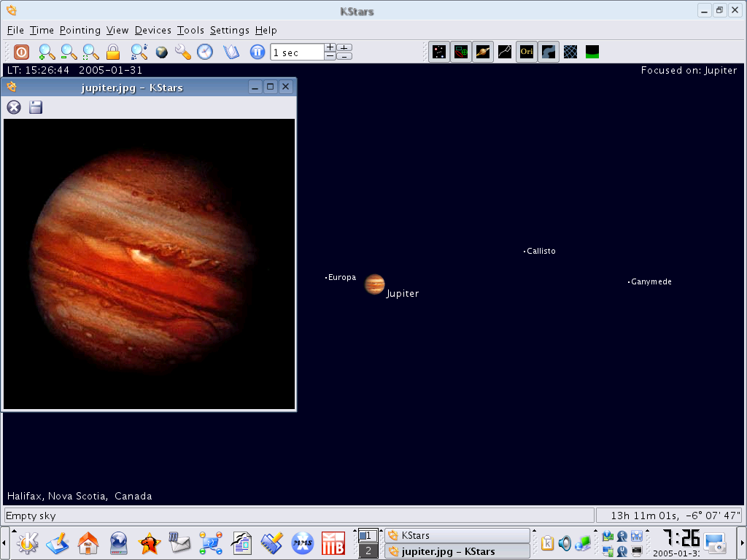The height and width of the screenshot is (560, 747).
Task: Click the set time clock icon
Action: coord(205,52)
